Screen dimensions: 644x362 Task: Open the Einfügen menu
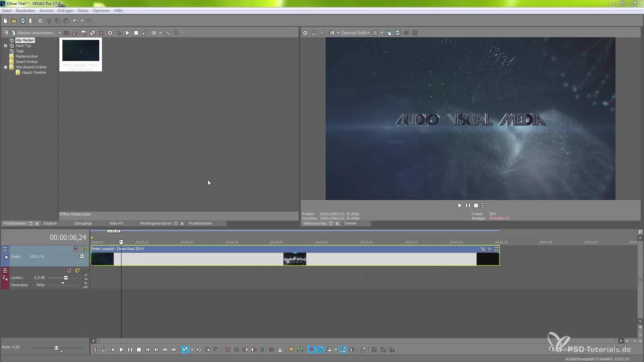[x=65, y=11]
